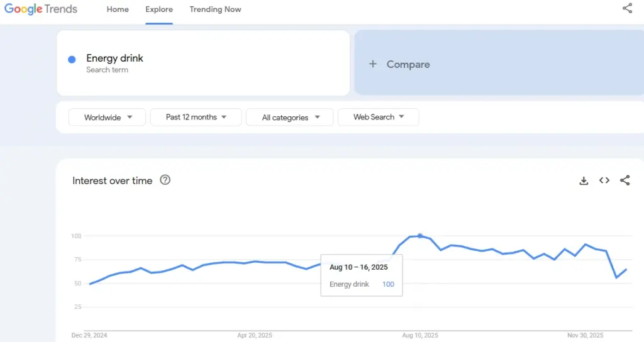644x342 pixels.
Task: Click the blue dot beside Energy drink
Action: tap(72, 60)
